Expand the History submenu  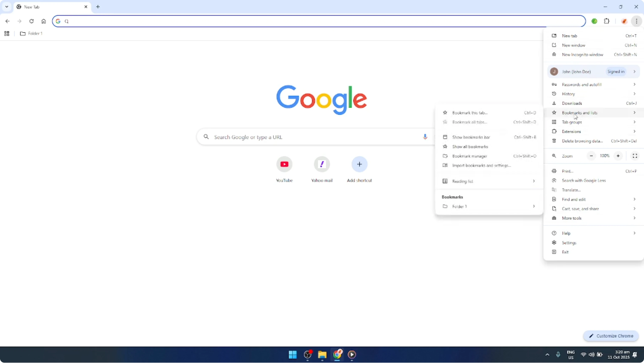point(594,94)
